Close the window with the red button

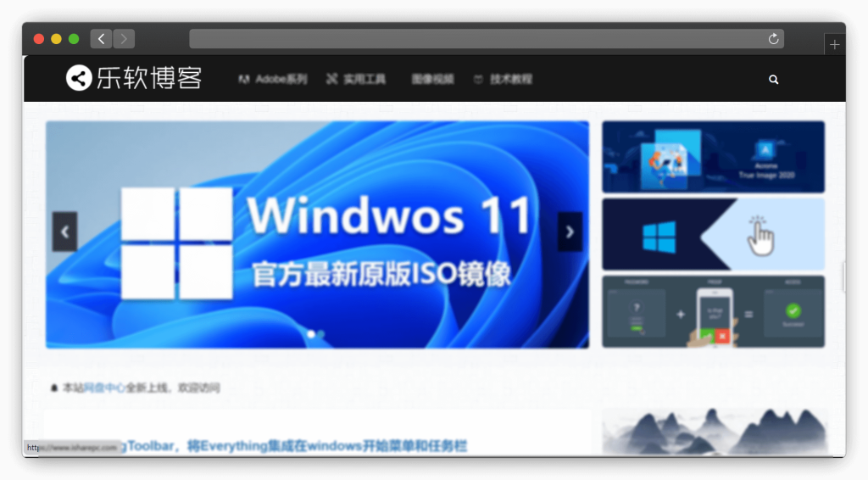(x=39, y=39)
